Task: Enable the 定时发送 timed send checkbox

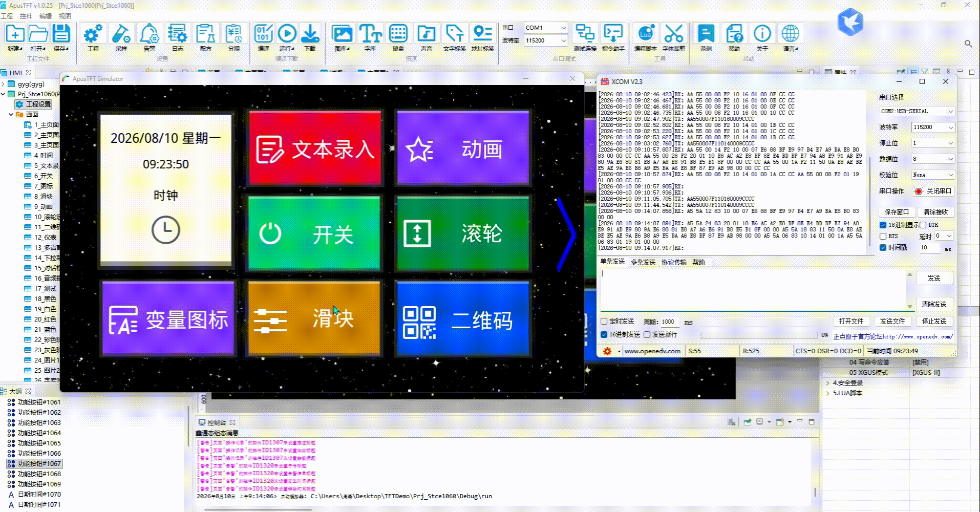Action: 604,322
